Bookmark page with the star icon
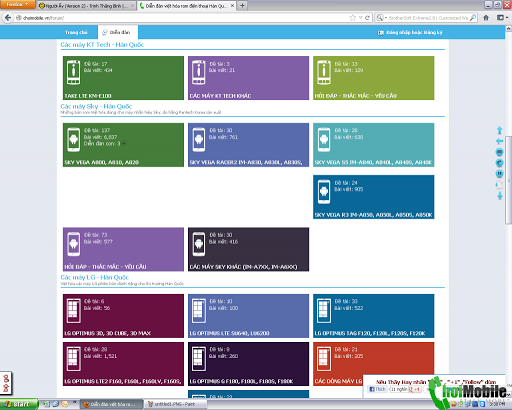Image resolution: width=512 pixels, height=410 pixels. point(353,18)
